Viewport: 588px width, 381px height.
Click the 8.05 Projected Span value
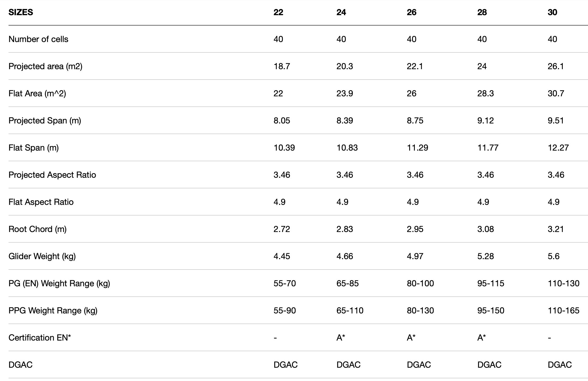(282, 121)
